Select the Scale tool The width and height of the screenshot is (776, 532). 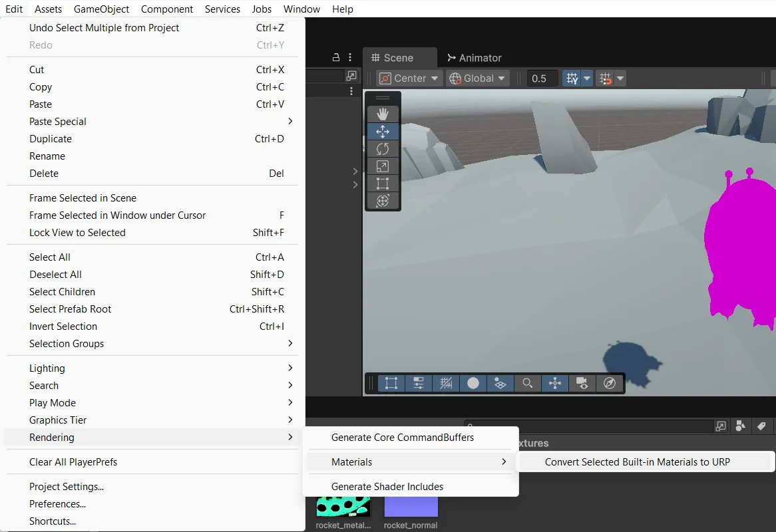coord(383,166)
